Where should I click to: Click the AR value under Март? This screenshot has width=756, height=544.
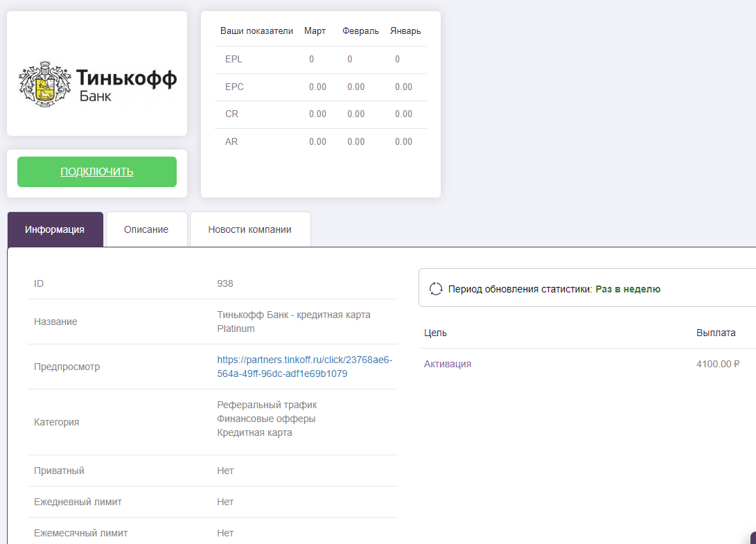[318, 142]
